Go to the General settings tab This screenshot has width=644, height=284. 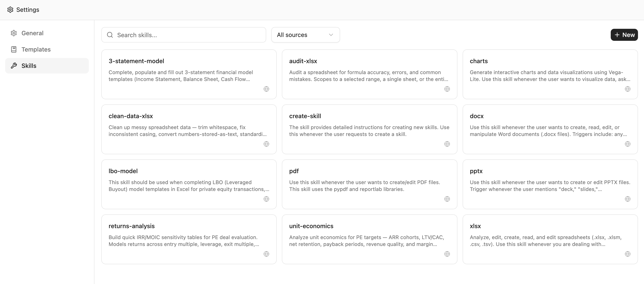(x=32, y=33)
